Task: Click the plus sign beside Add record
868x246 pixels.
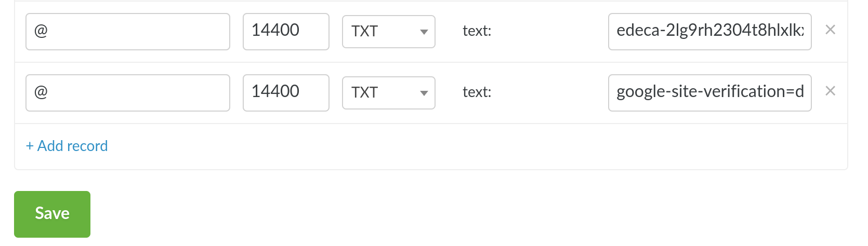Action: coord(30,146)
